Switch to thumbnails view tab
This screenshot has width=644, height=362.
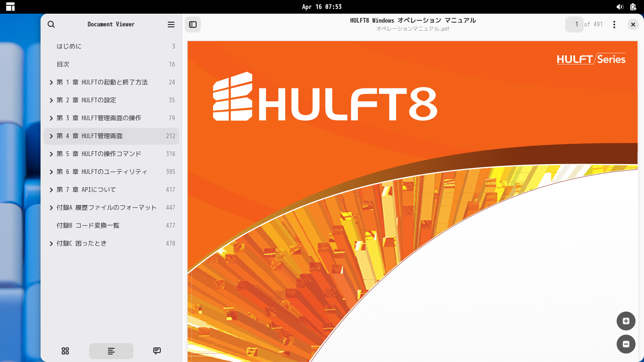(66, 351)
